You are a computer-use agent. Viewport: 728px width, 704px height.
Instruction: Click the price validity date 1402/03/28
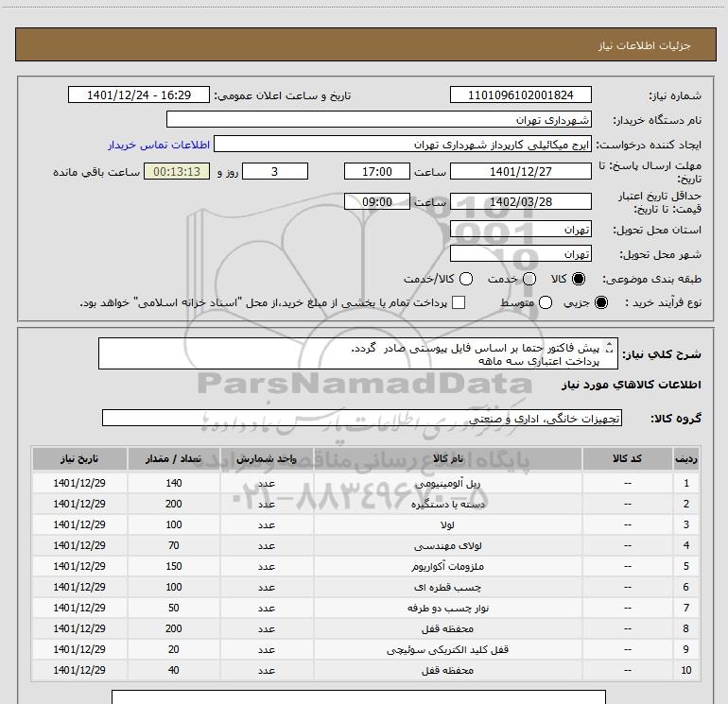coord(520,202)
